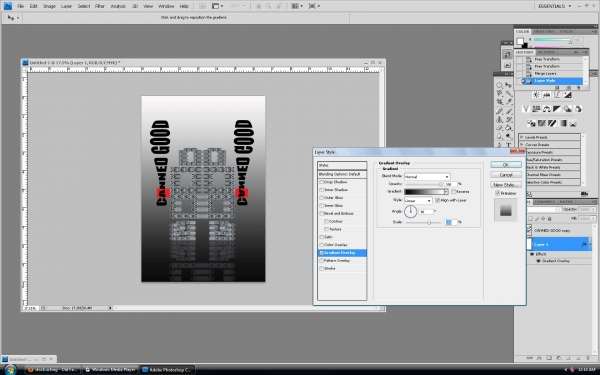Add a Curves adjustment layer
Screen dimensions: 600x375
(557, 95)
